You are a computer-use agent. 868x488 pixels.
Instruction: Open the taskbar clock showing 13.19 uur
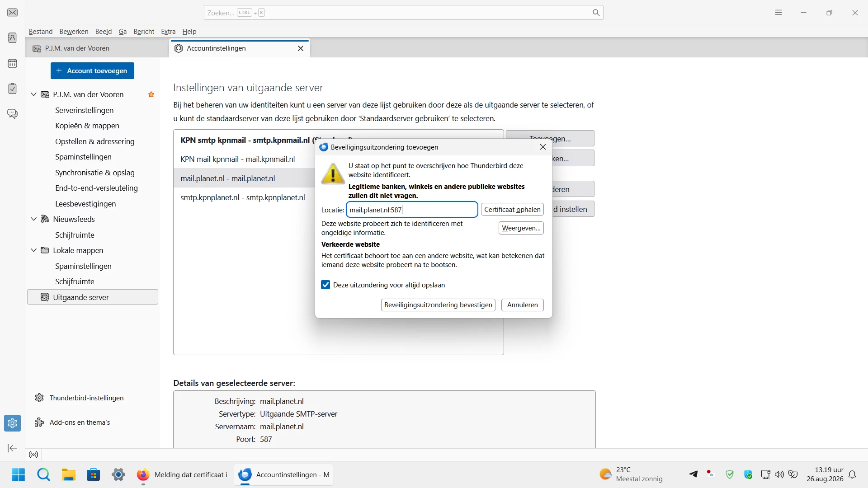(825, 474)
